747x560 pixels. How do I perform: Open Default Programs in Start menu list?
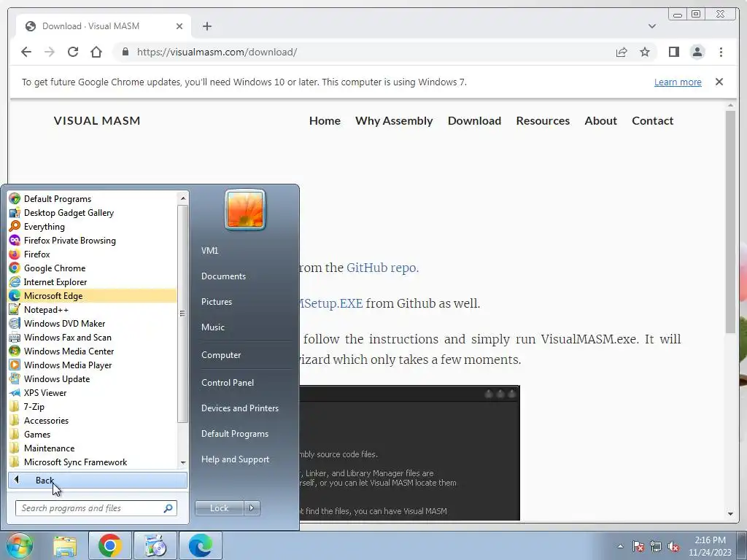click(93, 198)
